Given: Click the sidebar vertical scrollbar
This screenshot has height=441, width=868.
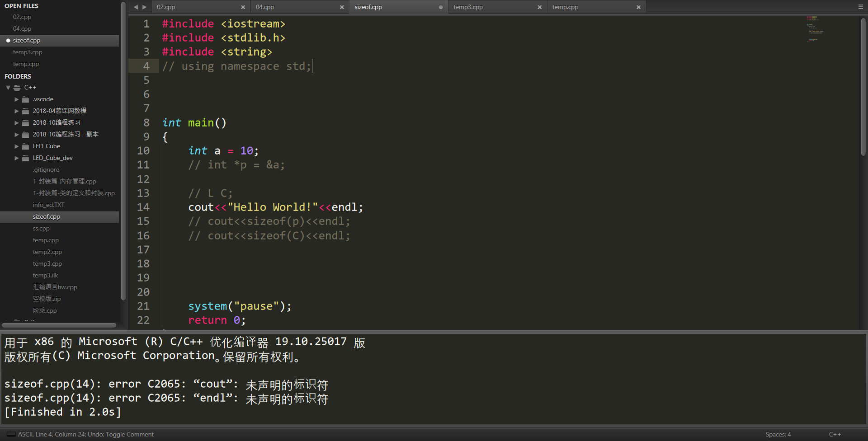Looking at the screenshot, I should click(123, 151).
